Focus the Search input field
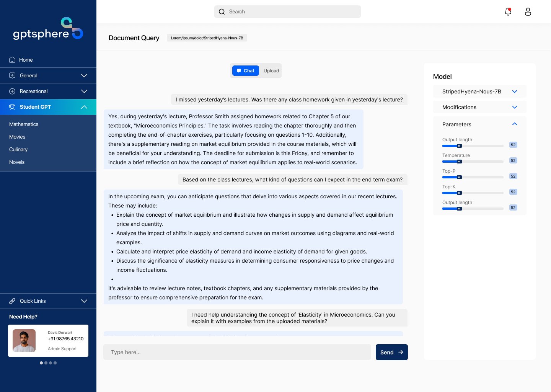 tap(287, 11)
